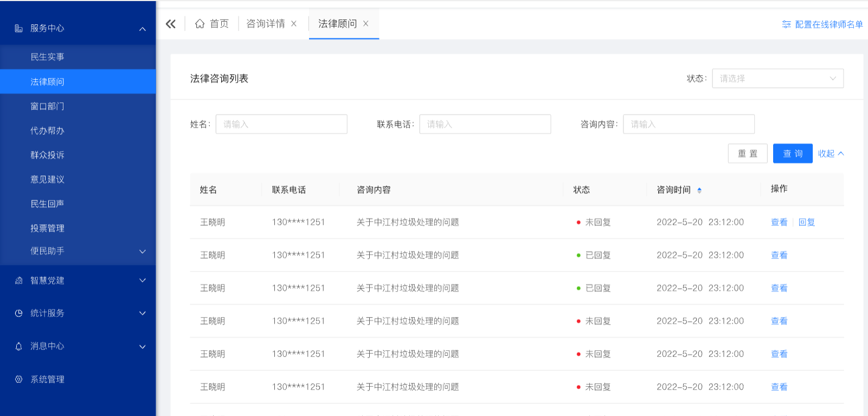Click 查看 in the sixth table row
The height and width of the screenshot is (416, 868).
pos(779,387)
